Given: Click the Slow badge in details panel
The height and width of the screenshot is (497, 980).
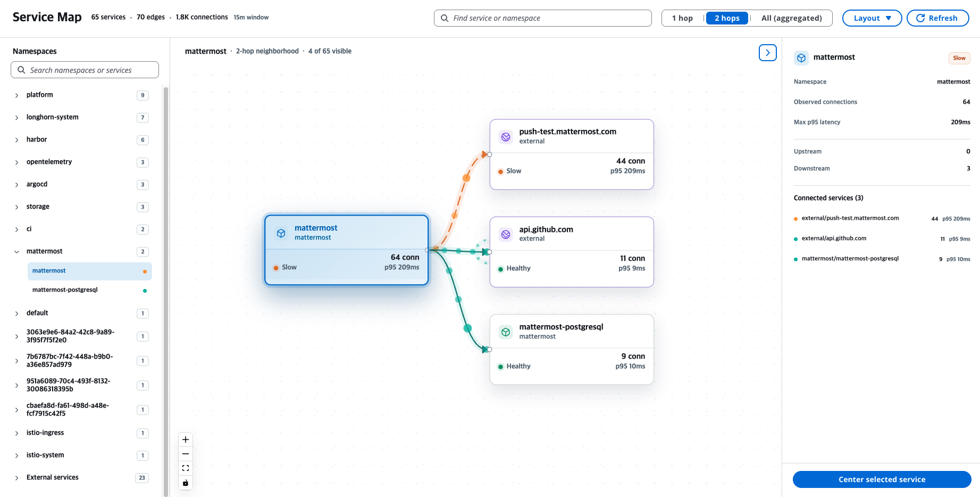Looking at the screenshot, I should (959, 58).
